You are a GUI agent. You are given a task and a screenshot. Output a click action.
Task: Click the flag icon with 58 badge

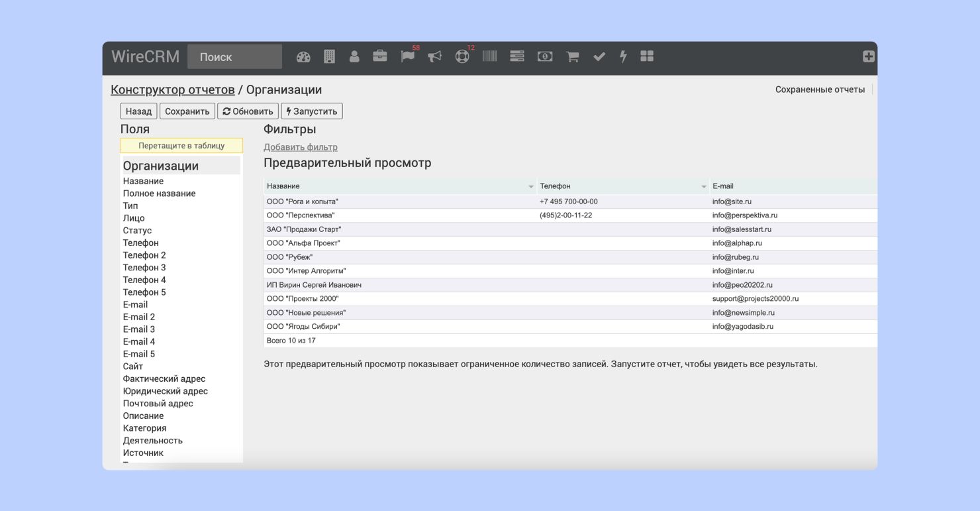tap(407, 57)
